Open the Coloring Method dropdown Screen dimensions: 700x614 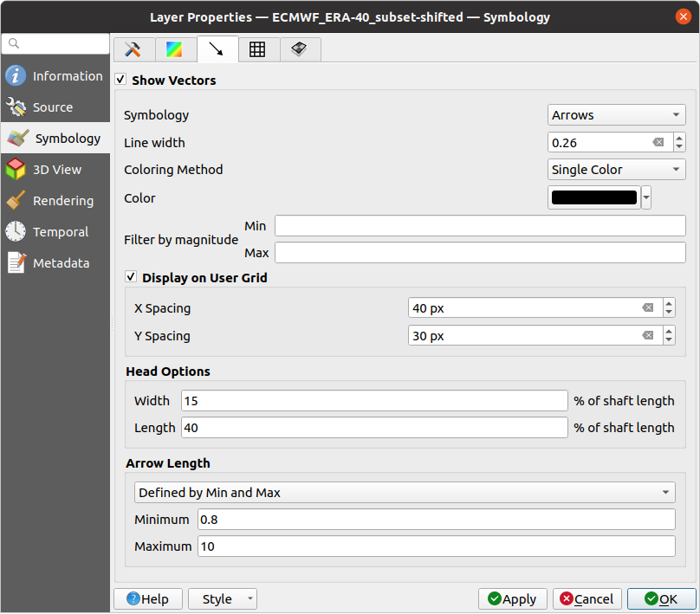[616, 170]
